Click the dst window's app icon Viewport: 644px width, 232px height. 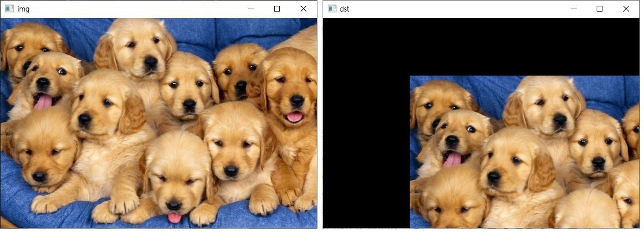click(332, 9)
